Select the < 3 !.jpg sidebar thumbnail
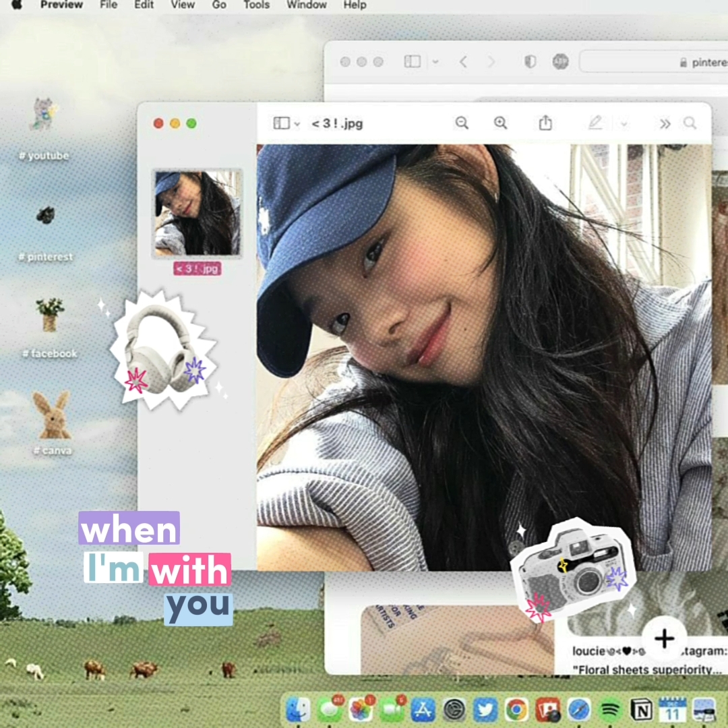This screenshot has width=728, height=728. click(197, 213)
